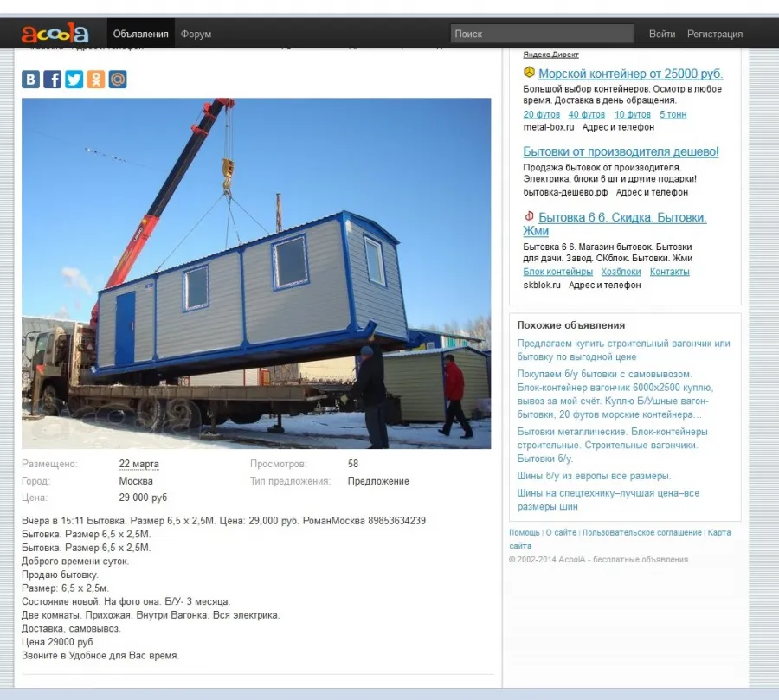Open the Объявления tab
The height and width of the screenshot is (700, 779).
[140, 34]
